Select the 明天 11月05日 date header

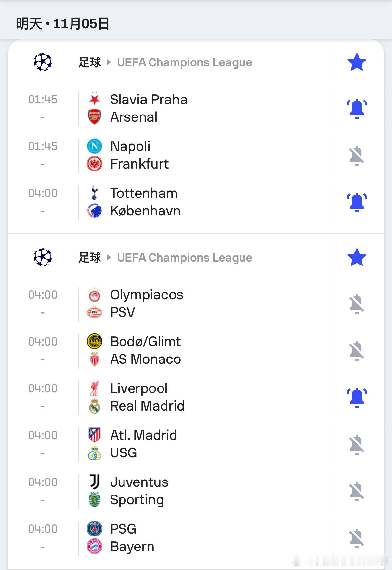click(x=62, y=24)
